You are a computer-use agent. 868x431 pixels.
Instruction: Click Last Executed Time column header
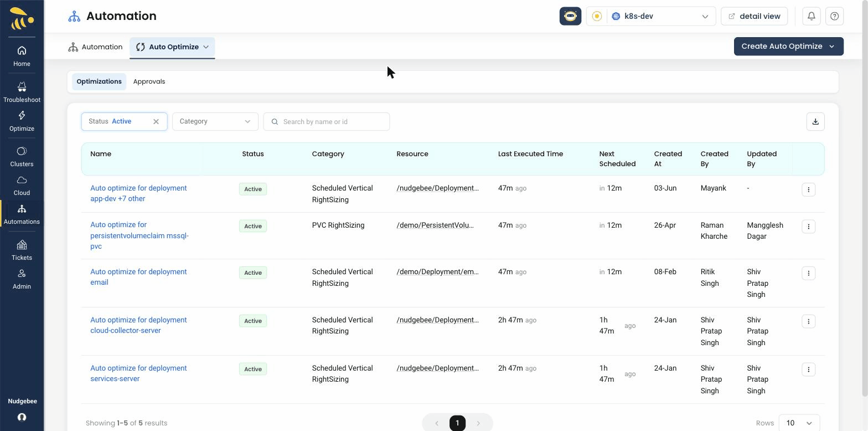click(x=530, y=154)
